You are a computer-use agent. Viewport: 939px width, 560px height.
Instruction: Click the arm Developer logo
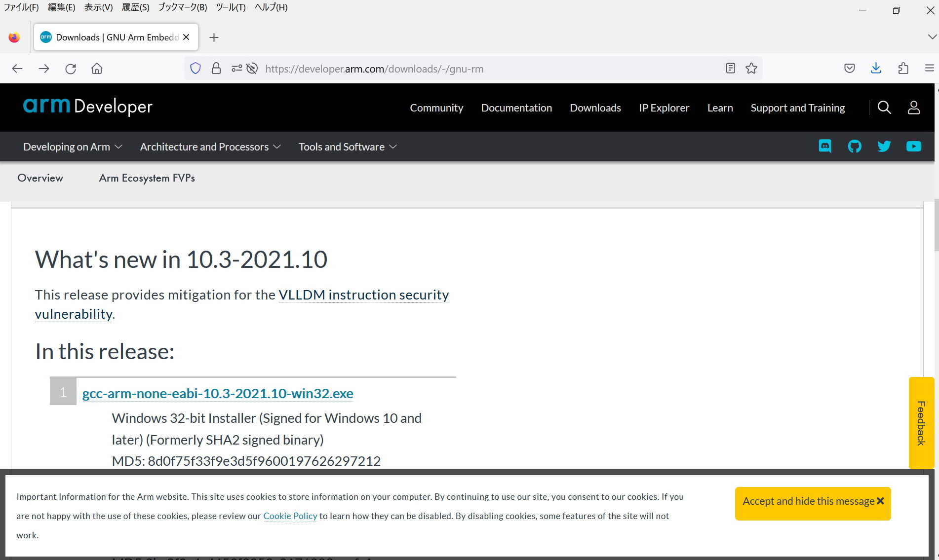coord(88,106)
